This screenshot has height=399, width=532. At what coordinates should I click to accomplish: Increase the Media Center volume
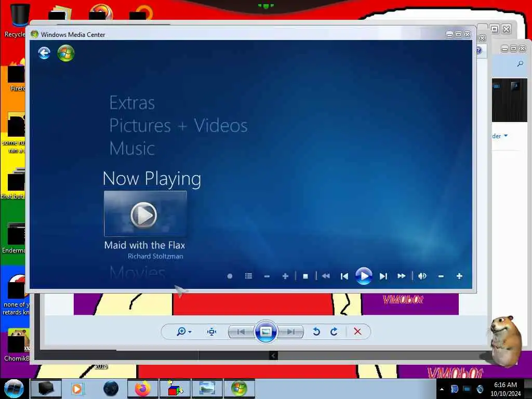tap(459, 276)
